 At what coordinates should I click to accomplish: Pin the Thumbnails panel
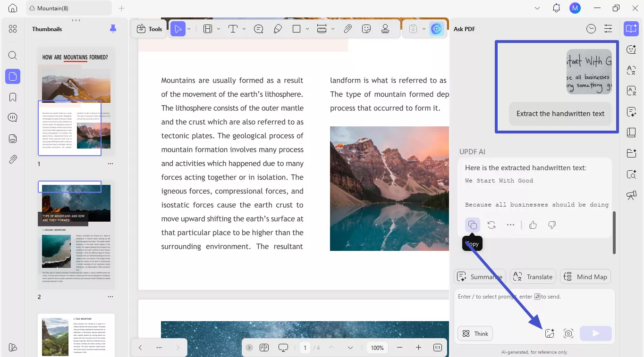pyautogui.click(x=113, y=29)
